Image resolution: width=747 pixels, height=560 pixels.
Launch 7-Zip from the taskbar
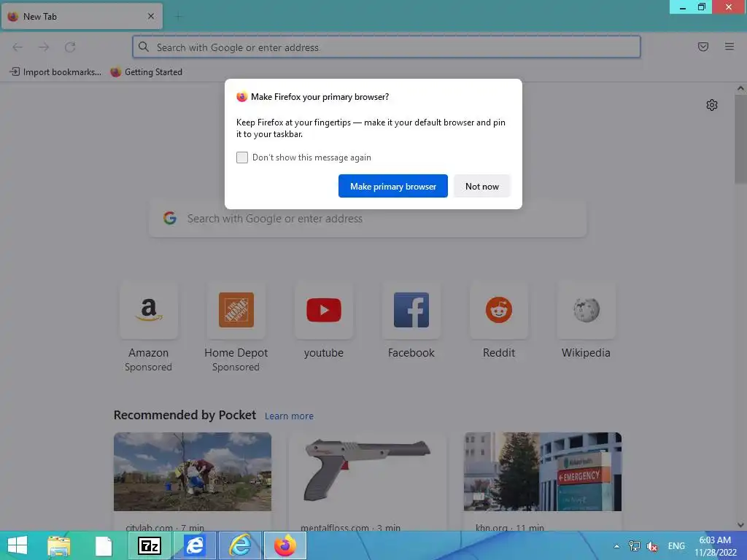(x=149, y=545)
